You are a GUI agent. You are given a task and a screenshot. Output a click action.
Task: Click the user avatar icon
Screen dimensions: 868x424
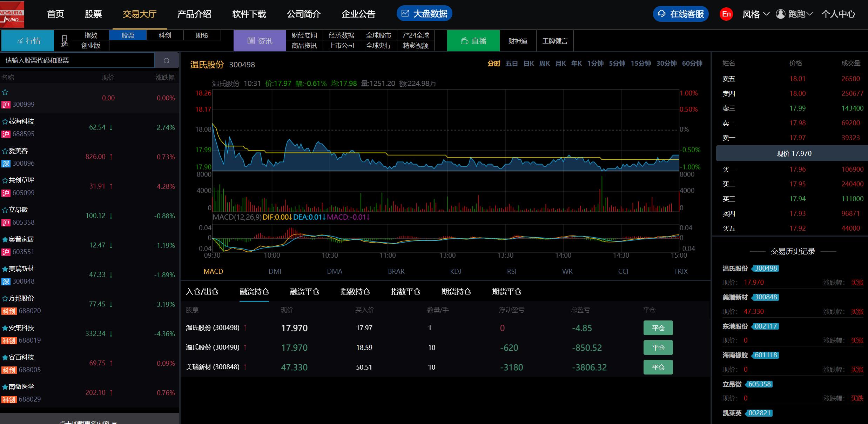780,14
